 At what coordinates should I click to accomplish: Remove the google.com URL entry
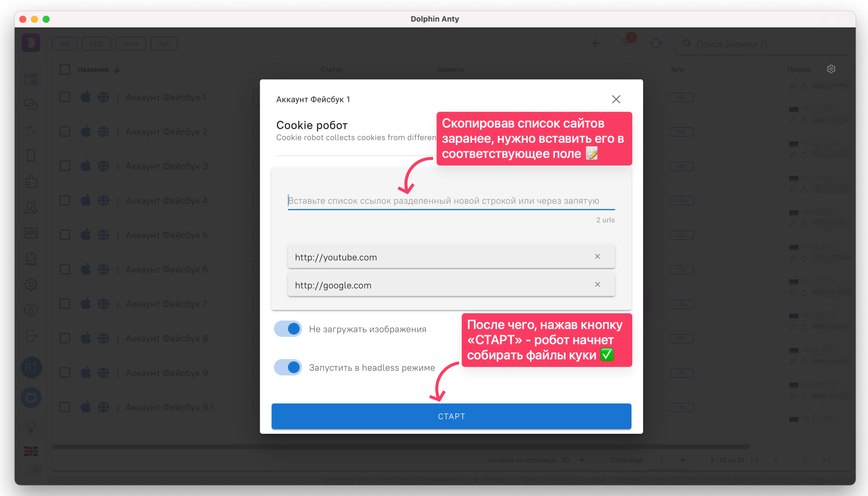point(597,284)
